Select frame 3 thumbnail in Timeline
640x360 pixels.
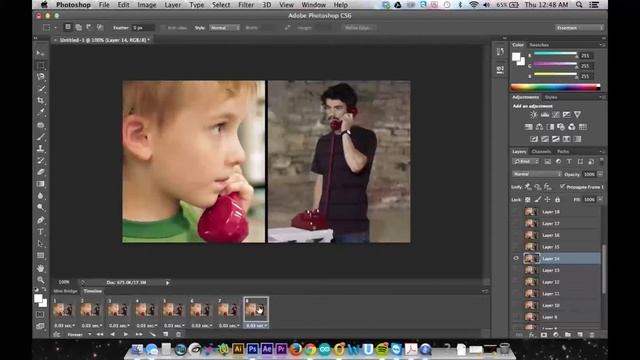[118, 310]
